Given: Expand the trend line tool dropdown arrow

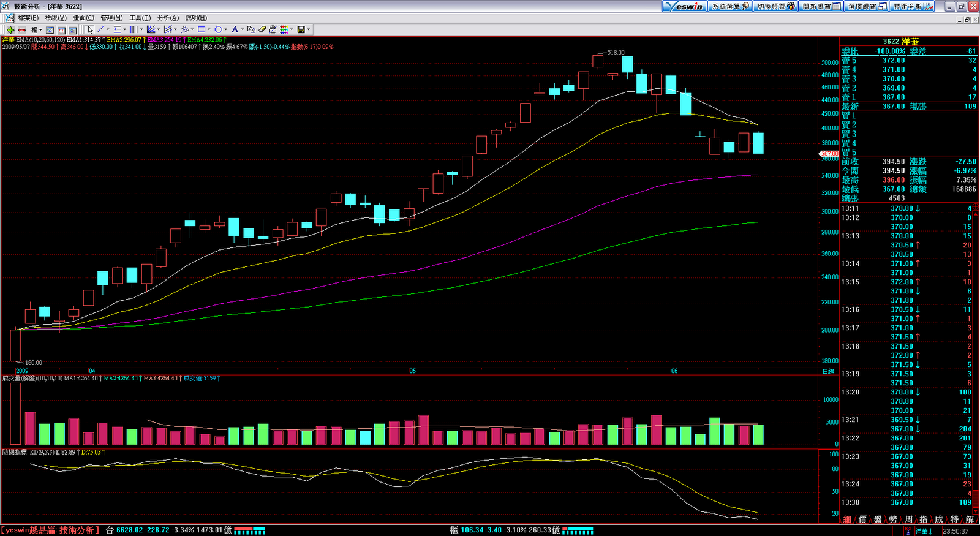Looking at the screenshot, I should [108, 29].
